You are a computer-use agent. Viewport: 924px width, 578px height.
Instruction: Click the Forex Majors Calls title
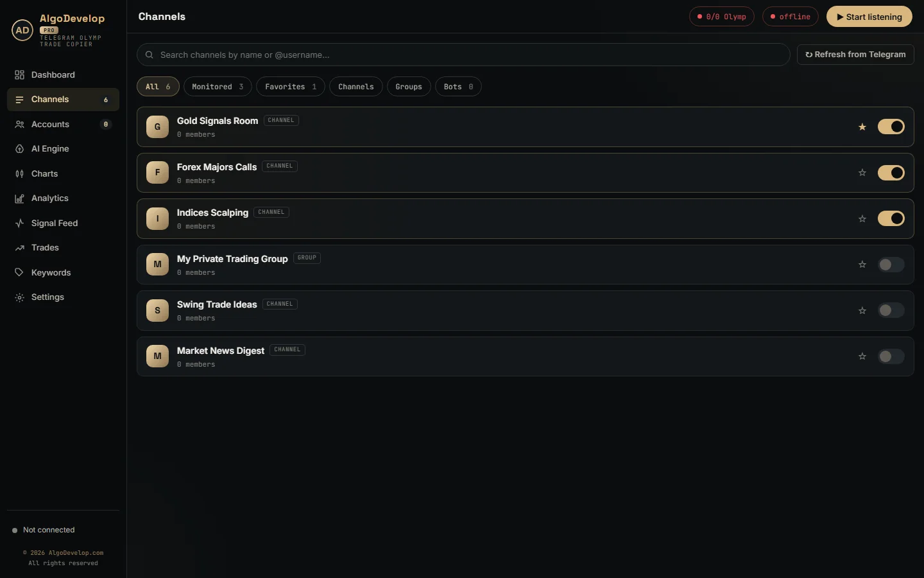coord(217,167)
